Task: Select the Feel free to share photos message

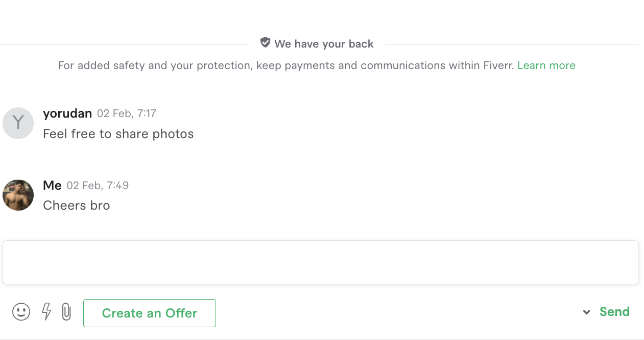Action: (118, 134)
